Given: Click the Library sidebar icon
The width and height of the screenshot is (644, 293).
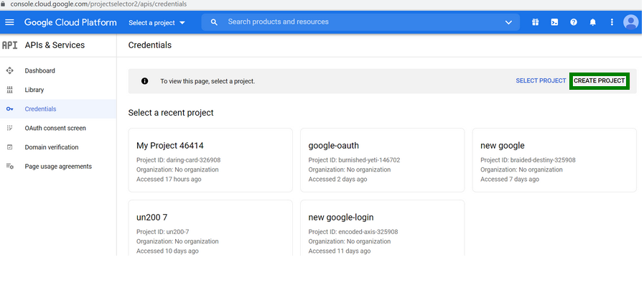Looking at the screenshot, I should (10, 90).
